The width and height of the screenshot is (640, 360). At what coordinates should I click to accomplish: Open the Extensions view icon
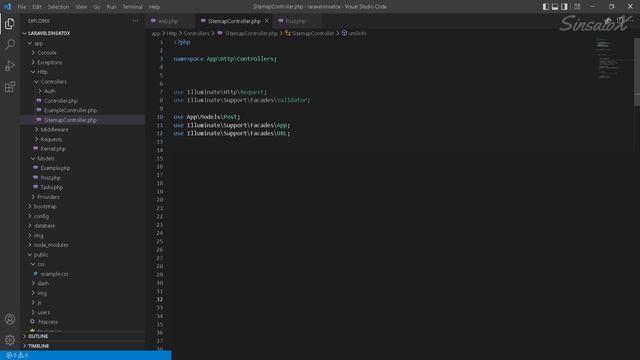point(10,87)
